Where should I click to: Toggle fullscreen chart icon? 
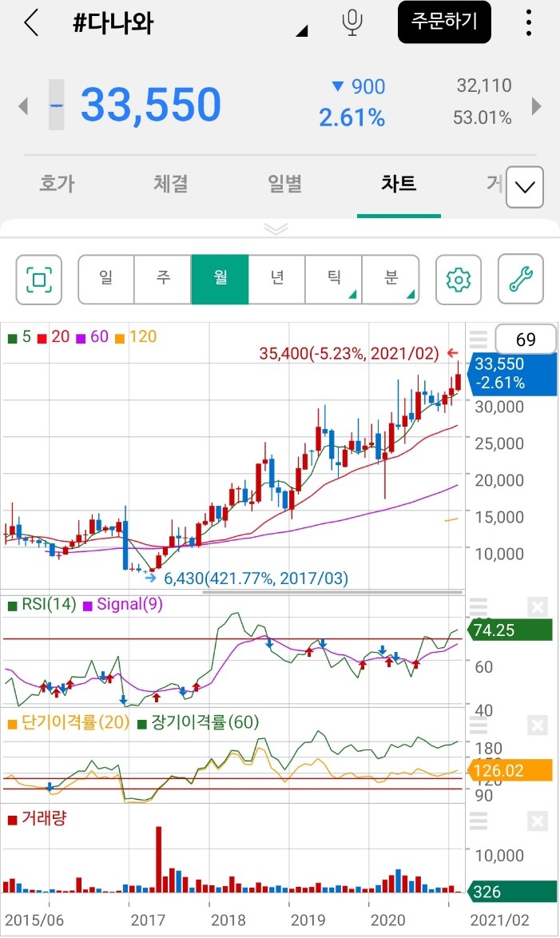(x=39, y=280)
